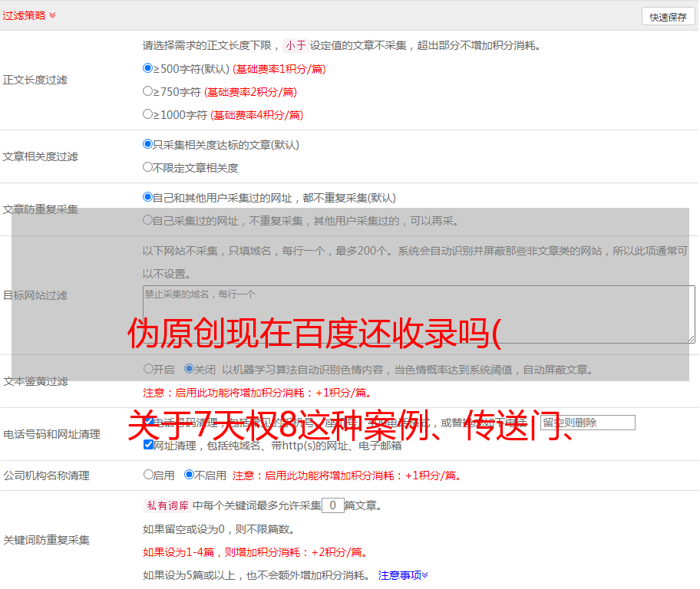Click the 禁止采集的域名 textarea
Screen dimensions: 700x589
[419, 314]
